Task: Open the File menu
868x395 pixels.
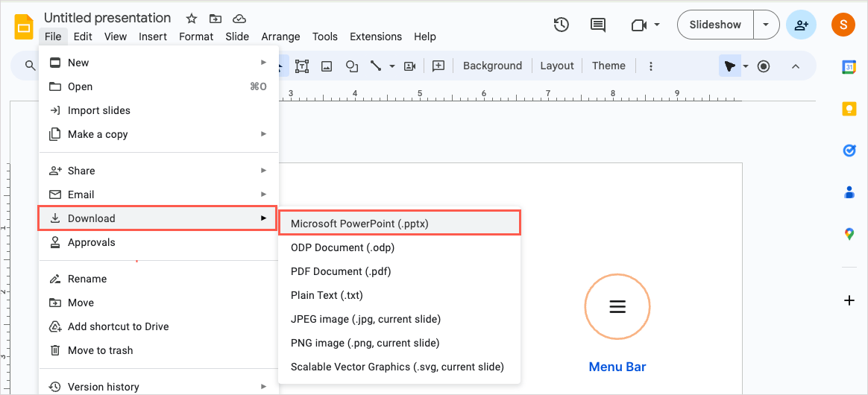Action: click(54, 37)
